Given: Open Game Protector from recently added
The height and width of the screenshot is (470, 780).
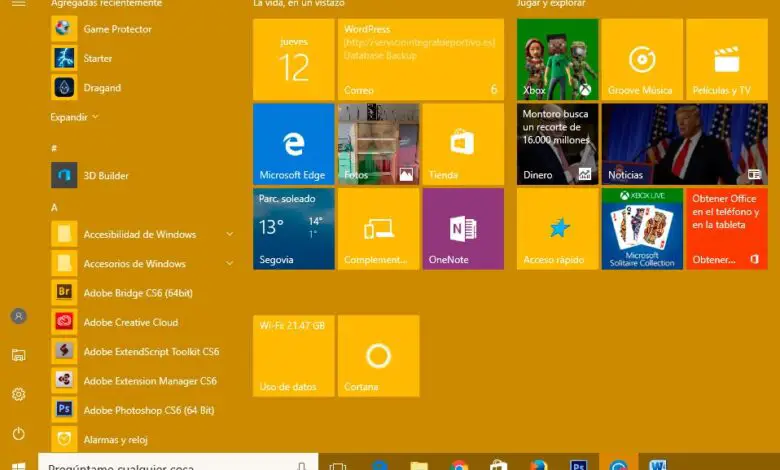Looking at the screenshot, I should pos(142,29).
